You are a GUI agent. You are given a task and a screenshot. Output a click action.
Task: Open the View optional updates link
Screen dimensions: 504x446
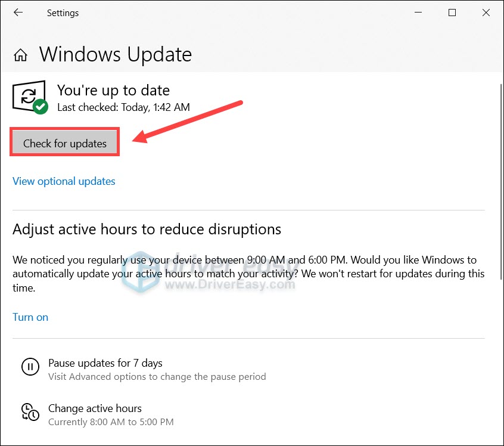point(64,181)
